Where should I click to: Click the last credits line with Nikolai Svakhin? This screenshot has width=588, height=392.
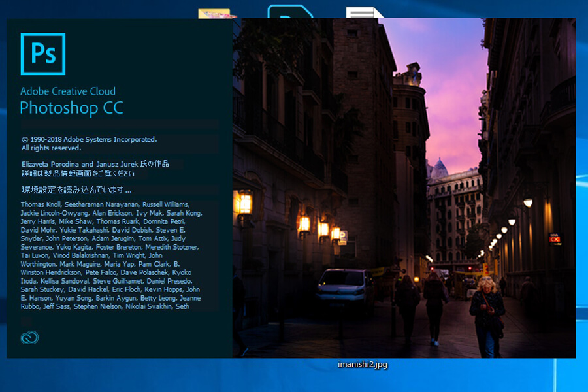[x=105, y=306]
